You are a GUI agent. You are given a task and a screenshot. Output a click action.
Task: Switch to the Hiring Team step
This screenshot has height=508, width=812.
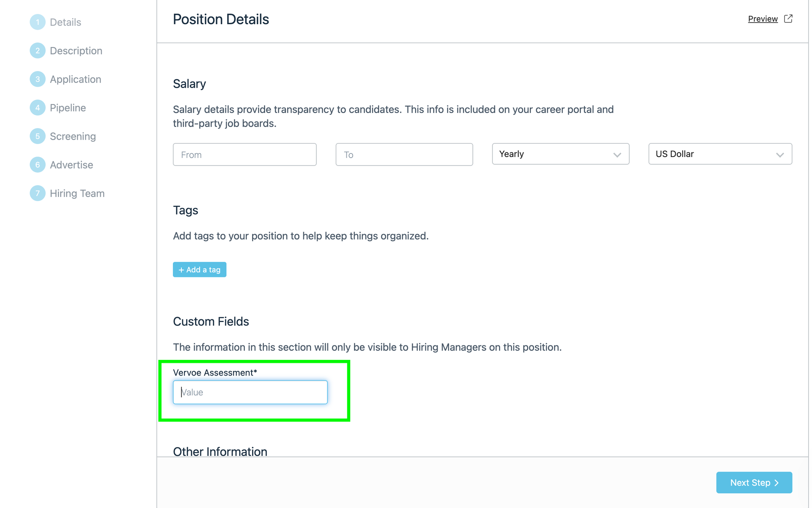pyautogui.click(x=77, y=193)
